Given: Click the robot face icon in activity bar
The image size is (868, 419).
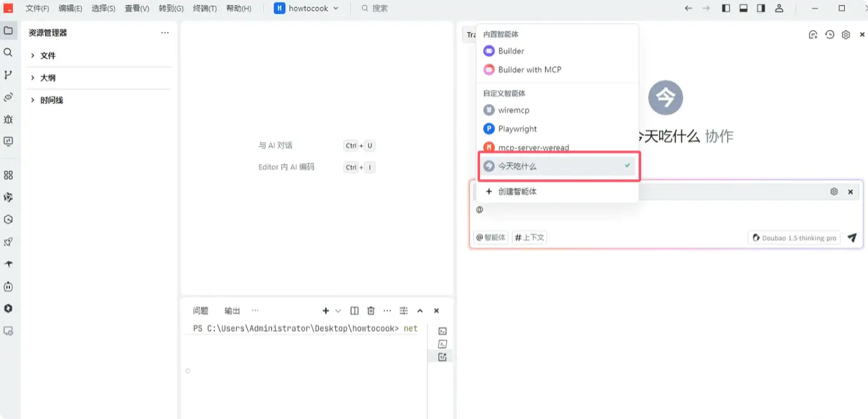Looking at the screenshot, I should (x=8, y=287).
